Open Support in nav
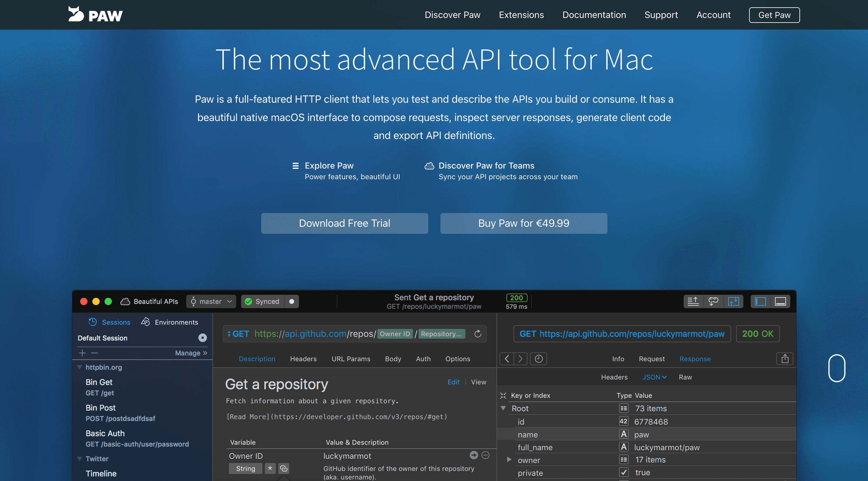This screenshot has width=868, height=481. click(x=661, y=15)
